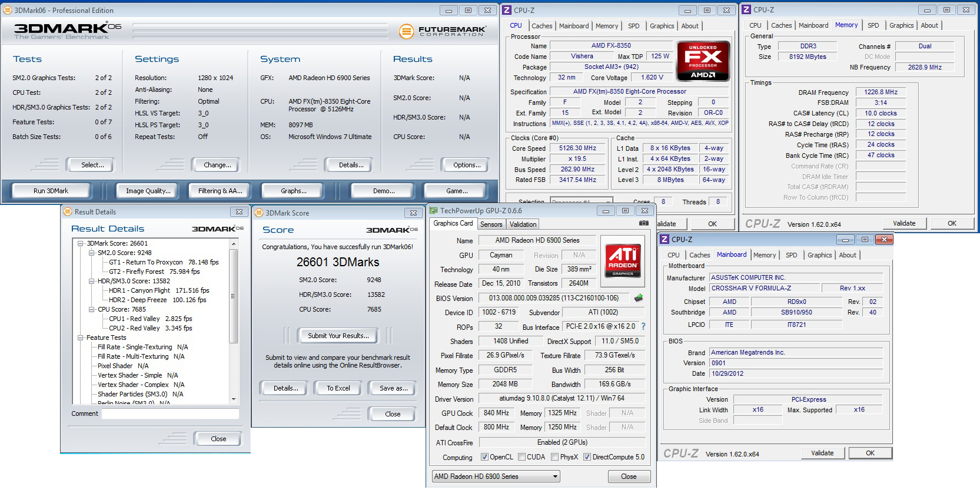This screenshot has width=980, height=493.
Task: Open Memory tab in the CPU-Z Mainboard window
Action: (x=764, y=255)
